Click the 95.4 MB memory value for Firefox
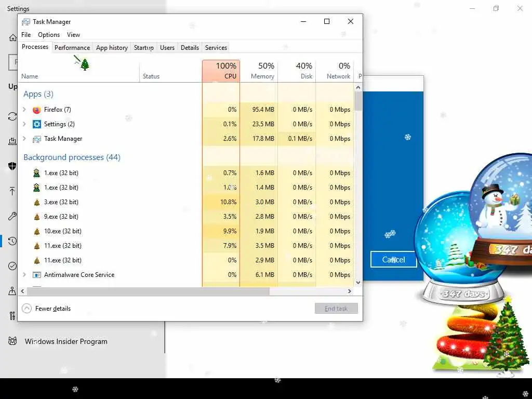The height and width of the screenshot is (399, 532). point(263,110)
